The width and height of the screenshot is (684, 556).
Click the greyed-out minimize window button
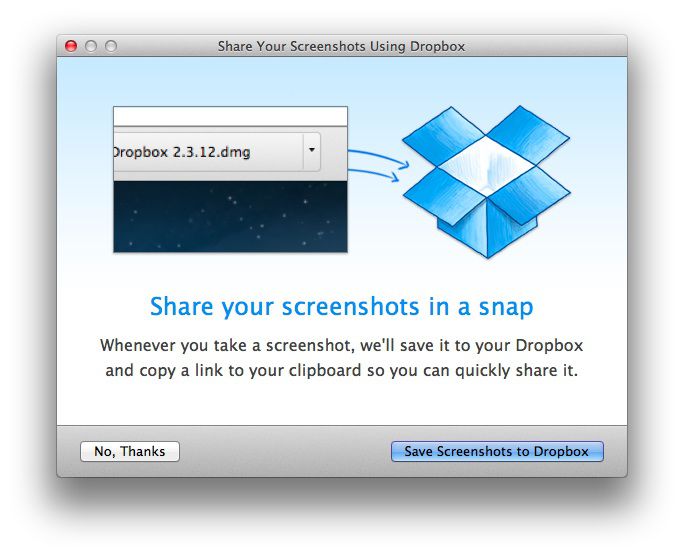(91, 46)
